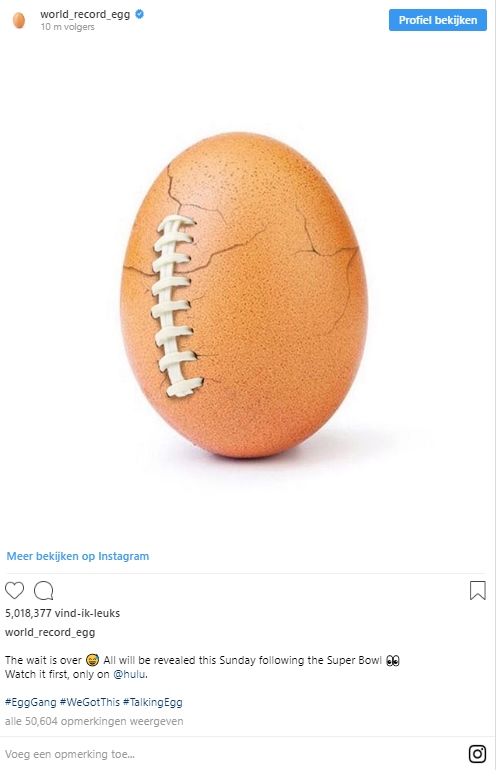Save the post with the bookmark icon
The width and height of the screenshot is (496, 776).
tap(477, 590)
